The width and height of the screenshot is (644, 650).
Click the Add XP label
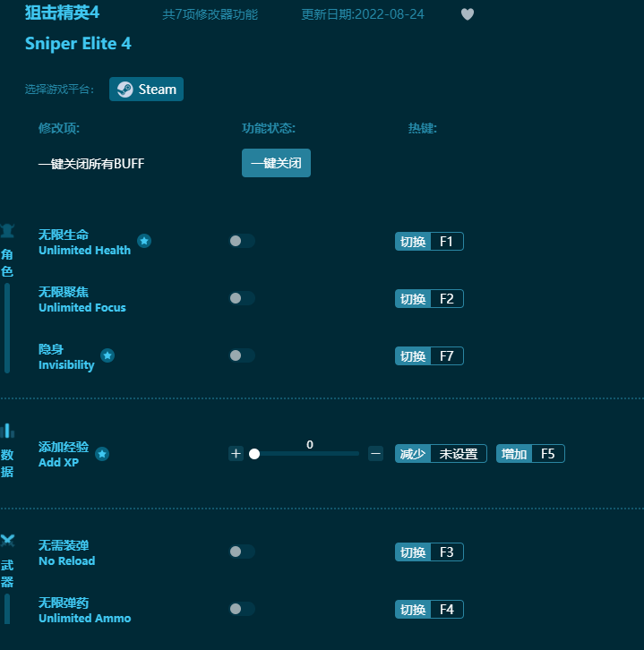[58, 463]
